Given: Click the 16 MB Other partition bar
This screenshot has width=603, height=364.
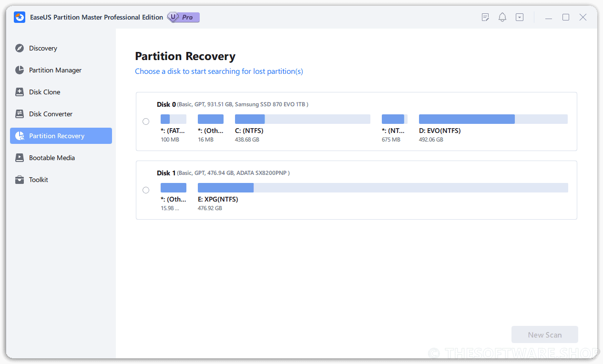Looking at the screenshot, I should click(x=211, y=119).
